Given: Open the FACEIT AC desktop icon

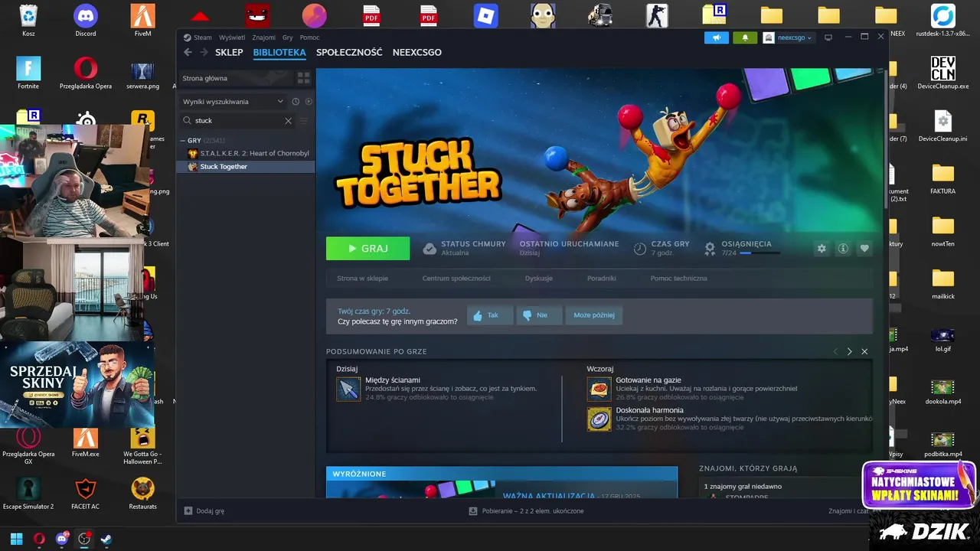Looking at the screenshot, I should (x=85, y=494).
